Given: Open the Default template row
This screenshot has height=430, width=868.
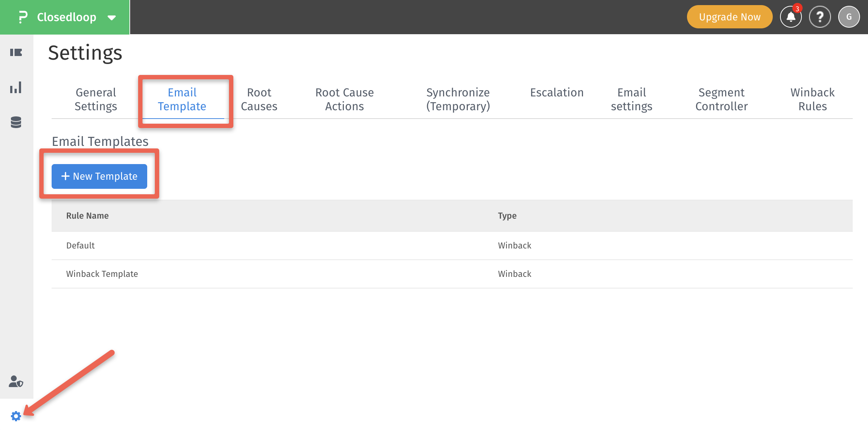Looking at the screenshot, I should coord(80,246).
